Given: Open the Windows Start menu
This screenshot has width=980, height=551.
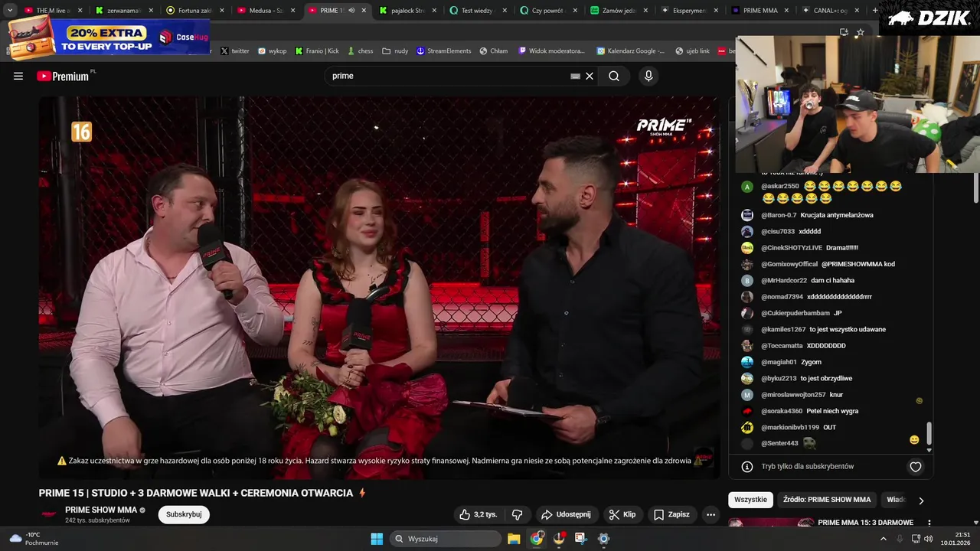Looking at the screenshot, I should coord(377,539).
